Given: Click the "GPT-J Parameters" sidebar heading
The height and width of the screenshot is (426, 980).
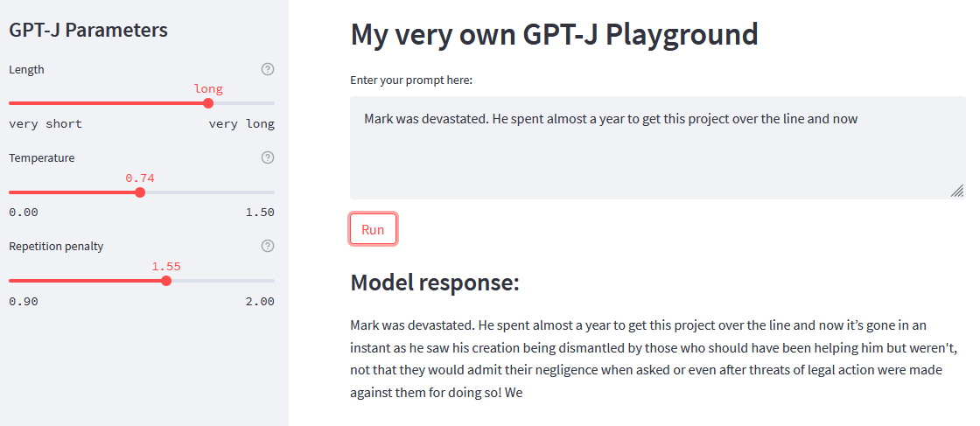Looking at the screenshot, I should point(88,30).
